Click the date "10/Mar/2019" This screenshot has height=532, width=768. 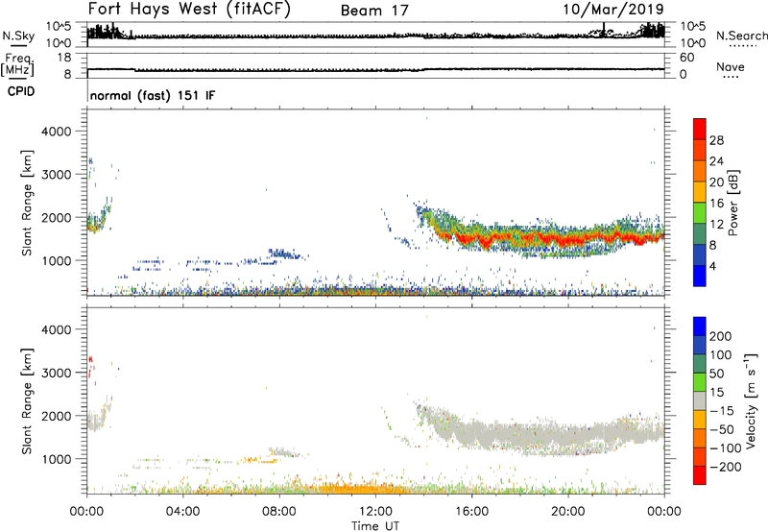coord(613,10)
